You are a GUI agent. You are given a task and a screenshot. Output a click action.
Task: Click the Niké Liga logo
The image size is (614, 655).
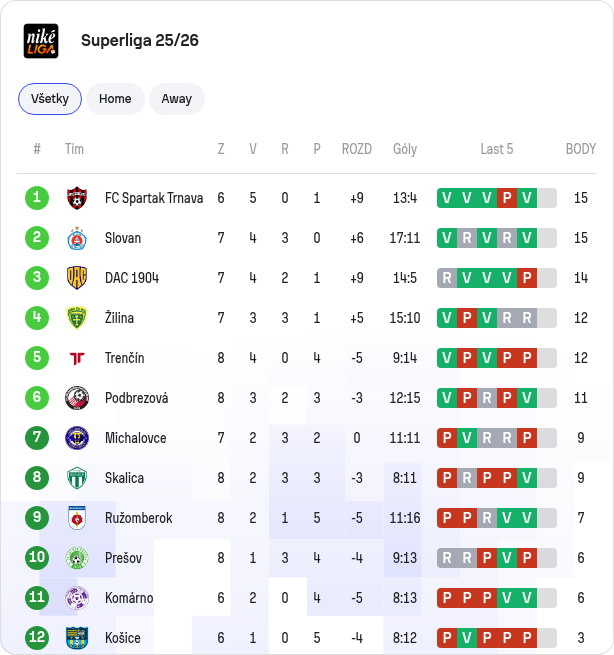click(41, 41)
